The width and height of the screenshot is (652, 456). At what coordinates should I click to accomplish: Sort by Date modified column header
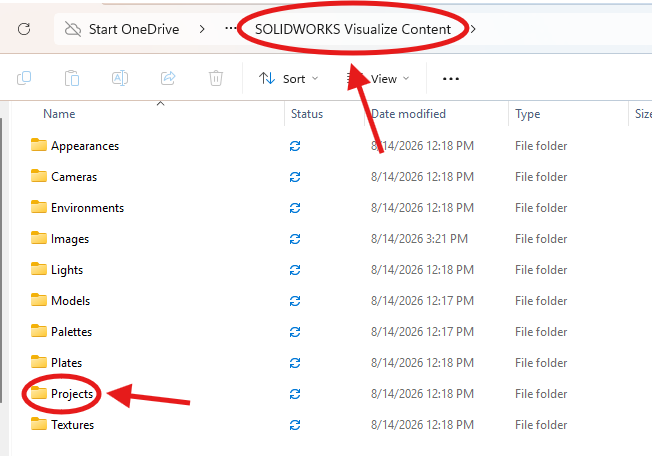pos(408,114)
